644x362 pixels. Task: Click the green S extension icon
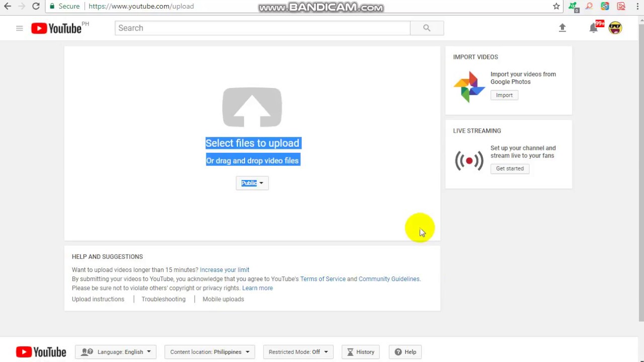click(x=605, y=6)
